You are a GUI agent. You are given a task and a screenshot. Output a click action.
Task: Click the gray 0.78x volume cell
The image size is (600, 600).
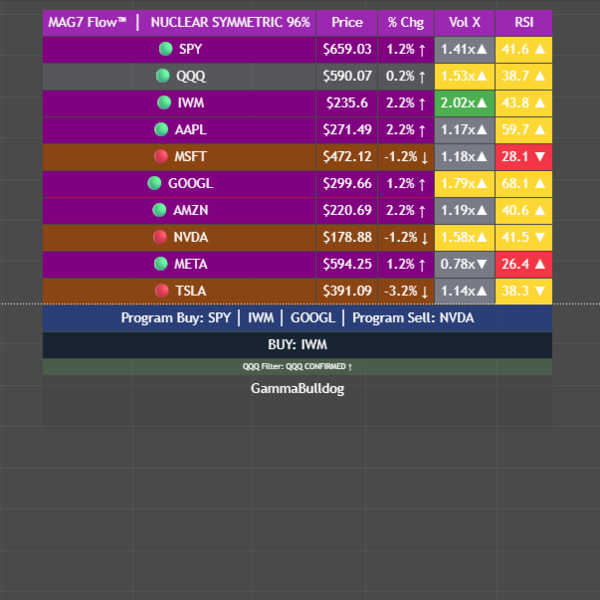click(465, 264)
